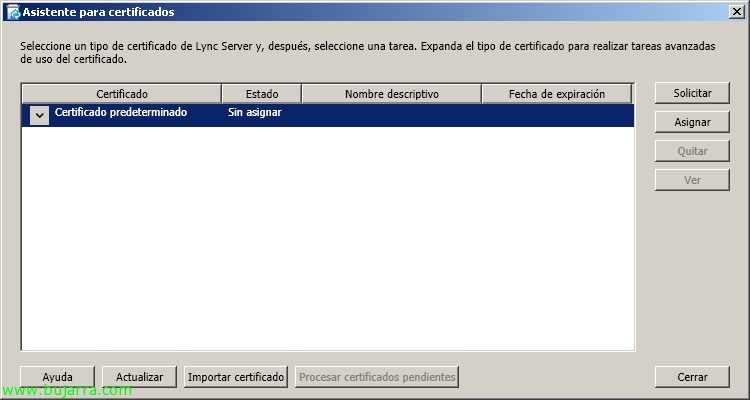The width and height of the screenshot is (750, 400).
Task: Expand the Certificado predeterminado row chevron
Action: (x=40, y=116)
